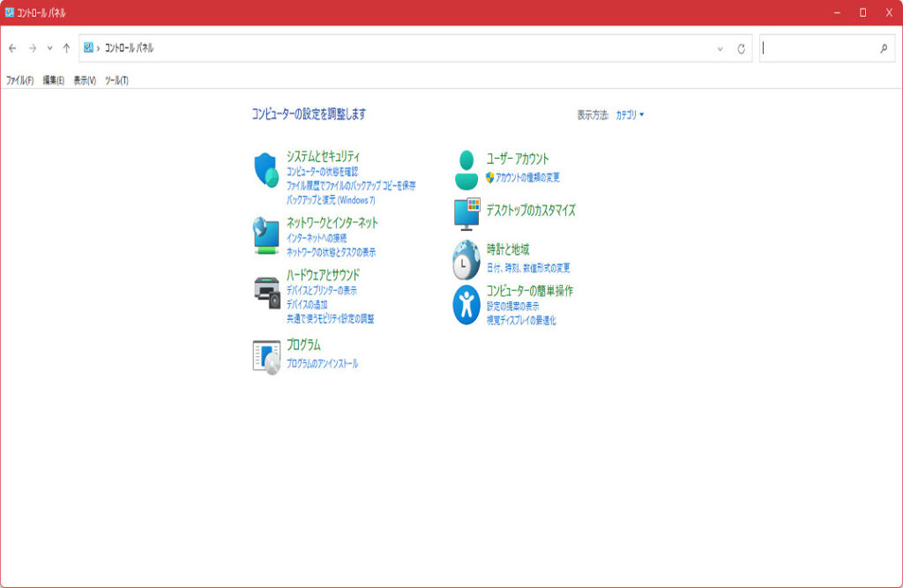Open the recent locations chevron dropdown

pos(49,48)
